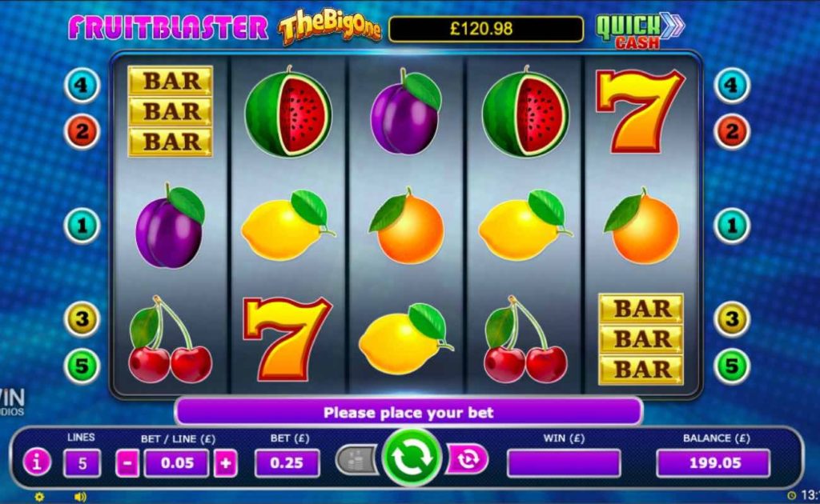820x504 pixels.
Task: Choose payline 3 on the right side
Action: point(732,318)
